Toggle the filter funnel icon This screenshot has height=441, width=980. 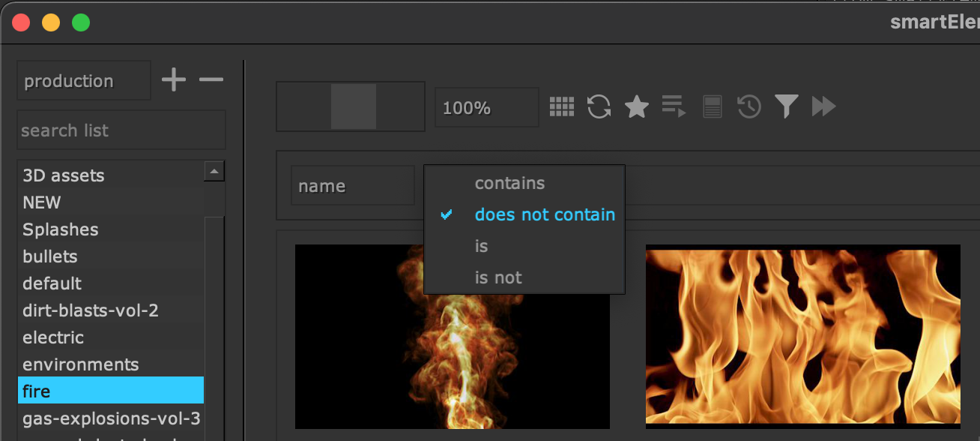click(x=786, y=107)
